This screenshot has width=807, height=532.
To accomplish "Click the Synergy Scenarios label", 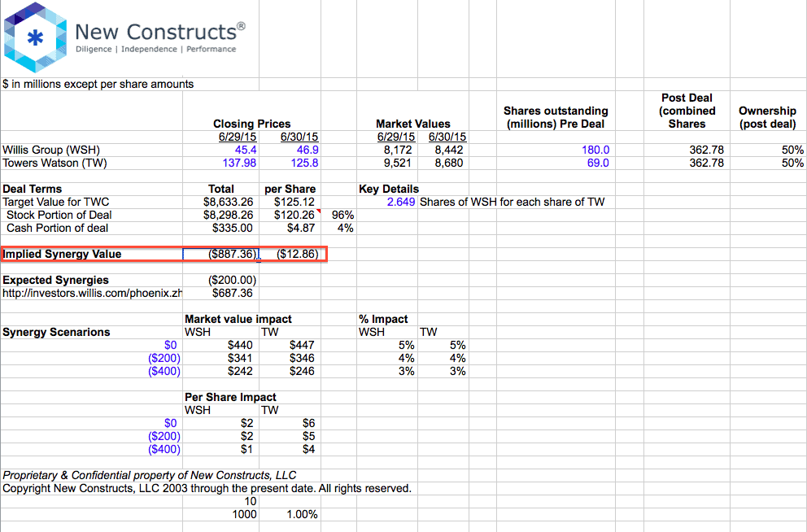I will [56, 332].
